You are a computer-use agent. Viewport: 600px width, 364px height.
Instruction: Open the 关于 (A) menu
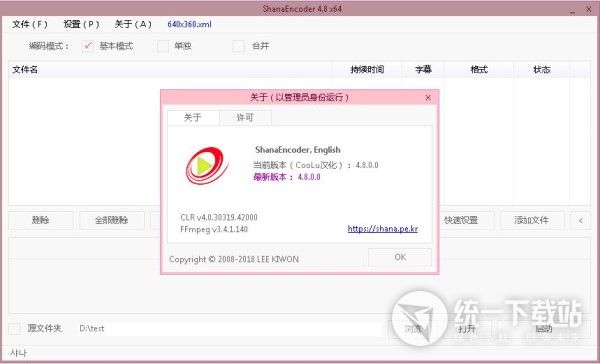(133, 24)
